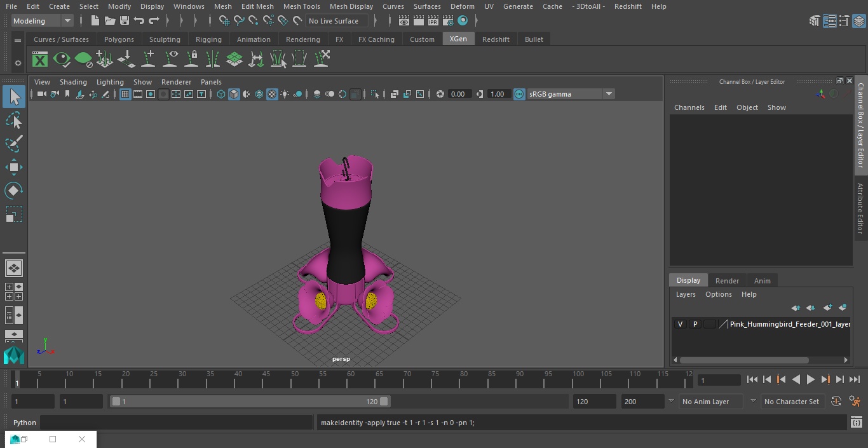Open the XGen window icon on shelf
This screenshot has height=448, width=868.
click(x=40, y=60)
